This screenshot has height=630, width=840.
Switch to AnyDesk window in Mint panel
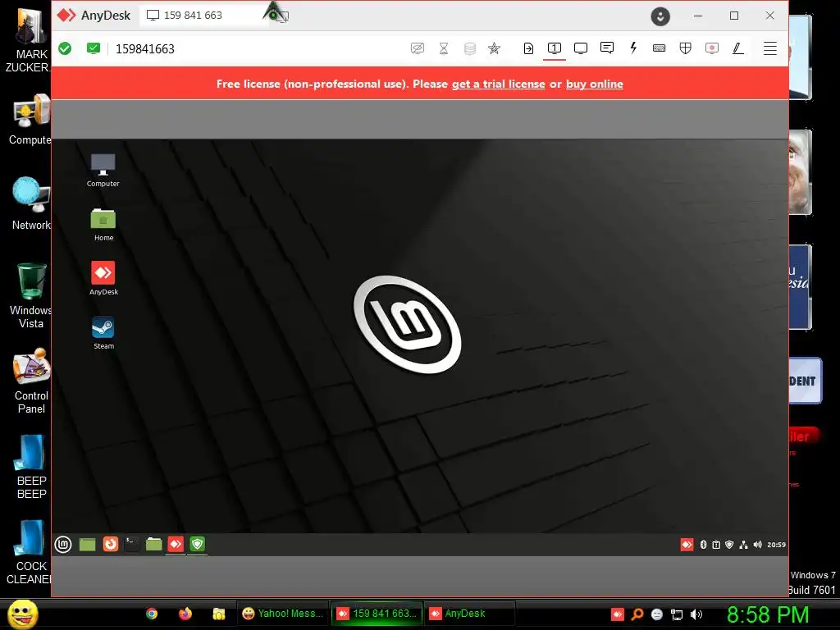pos(176,545)
